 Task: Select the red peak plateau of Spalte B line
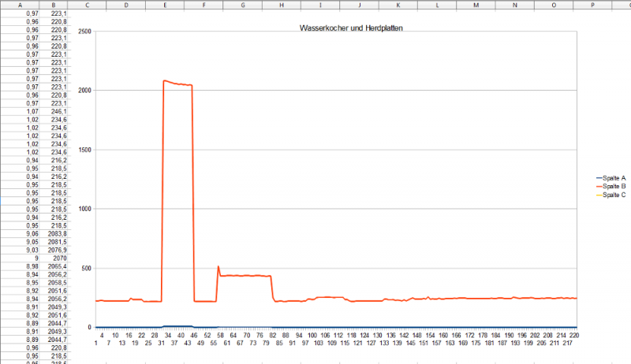pos(177,84)
